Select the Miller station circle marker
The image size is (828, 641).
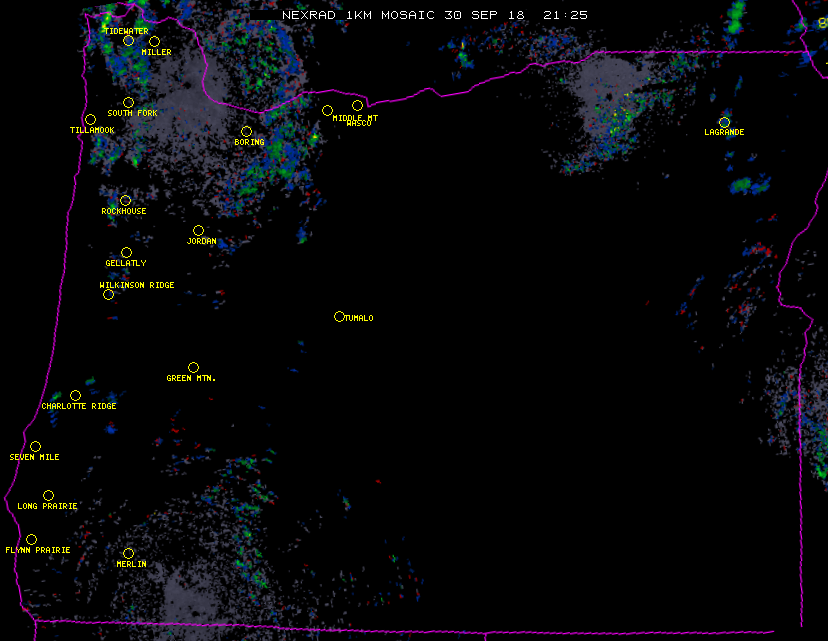point(154,41)
